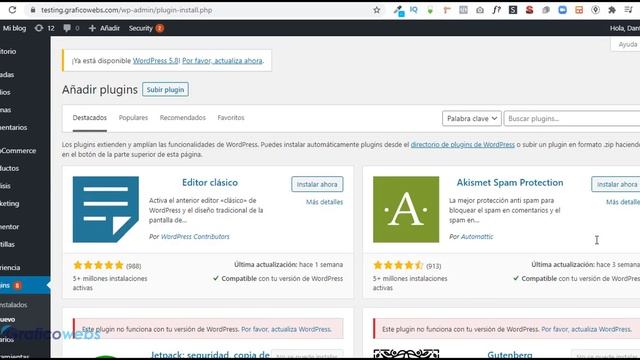Open the Automattic author link

[477, 236]
